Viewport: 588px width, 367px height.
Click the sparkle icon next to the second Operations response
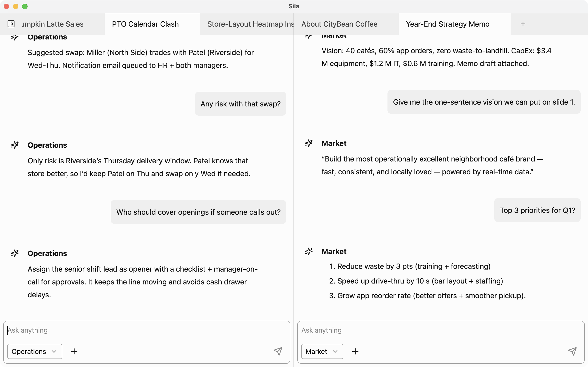click(15, 145)
